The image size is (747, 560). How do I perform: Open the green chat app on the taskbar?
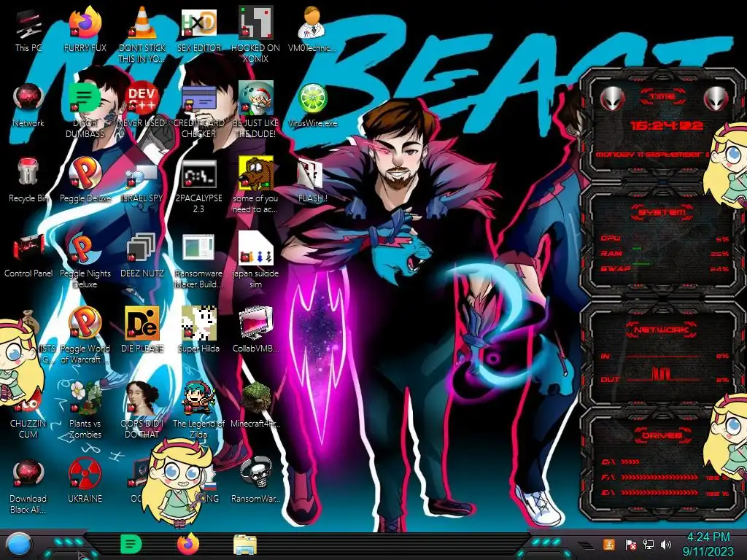(x=131, y=544)
